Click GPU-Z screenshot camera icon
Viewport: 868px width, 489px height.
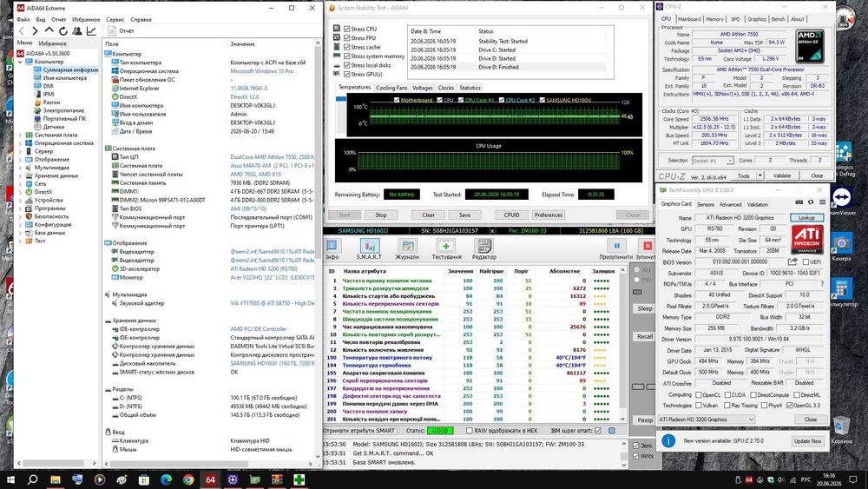click(x=799, y=202)
